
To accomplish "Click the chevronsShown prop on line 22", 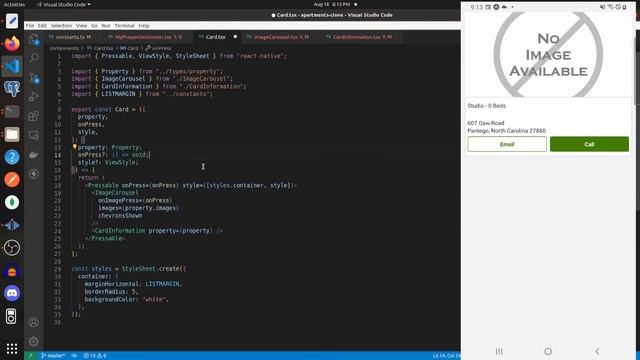I will pyautogui.click(x=120, y=216).
